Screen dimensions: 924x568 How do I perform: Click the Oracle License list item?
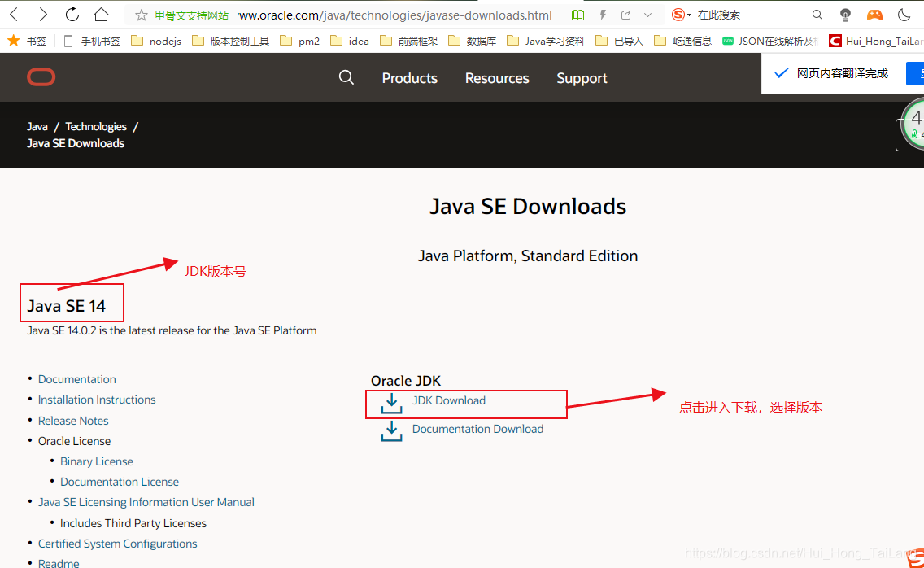[x=74, y=441]
